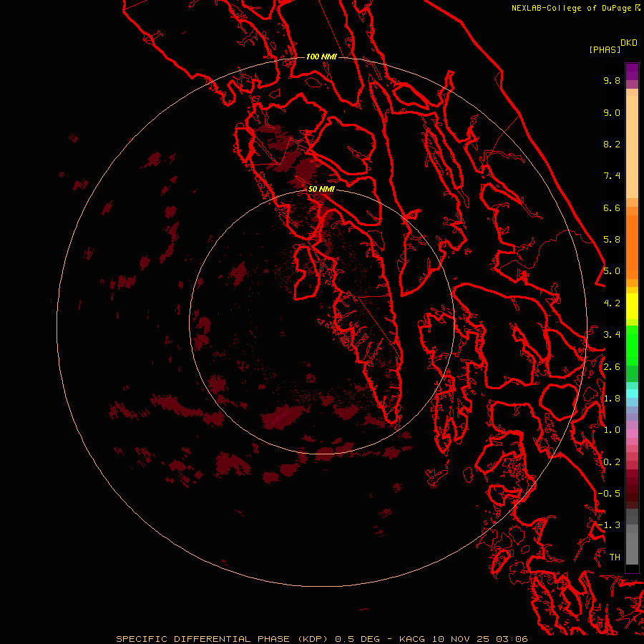Pick the bright green color scale segment
This screenshot has height=644, width=644.
(632, 346)
